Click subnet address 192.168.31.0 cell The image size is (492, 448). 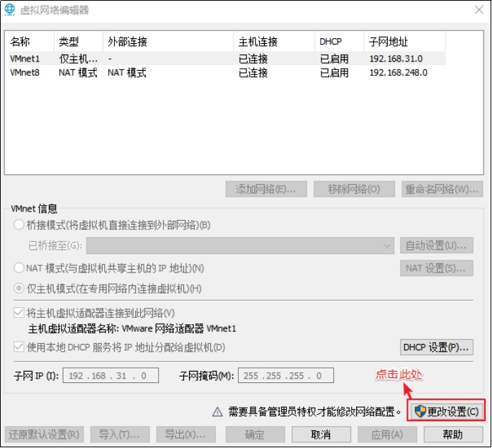396,59
